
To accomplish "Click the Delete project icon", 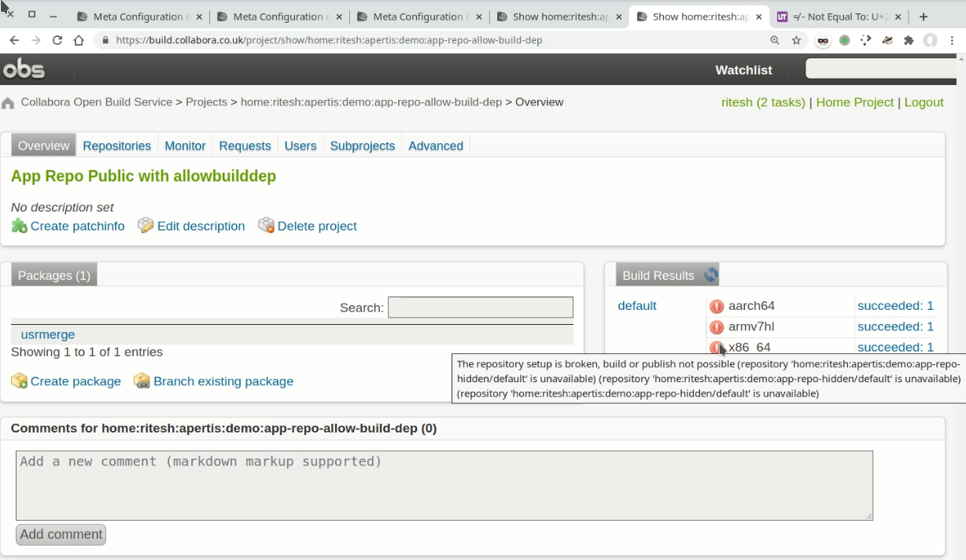I will click(266, 226).
